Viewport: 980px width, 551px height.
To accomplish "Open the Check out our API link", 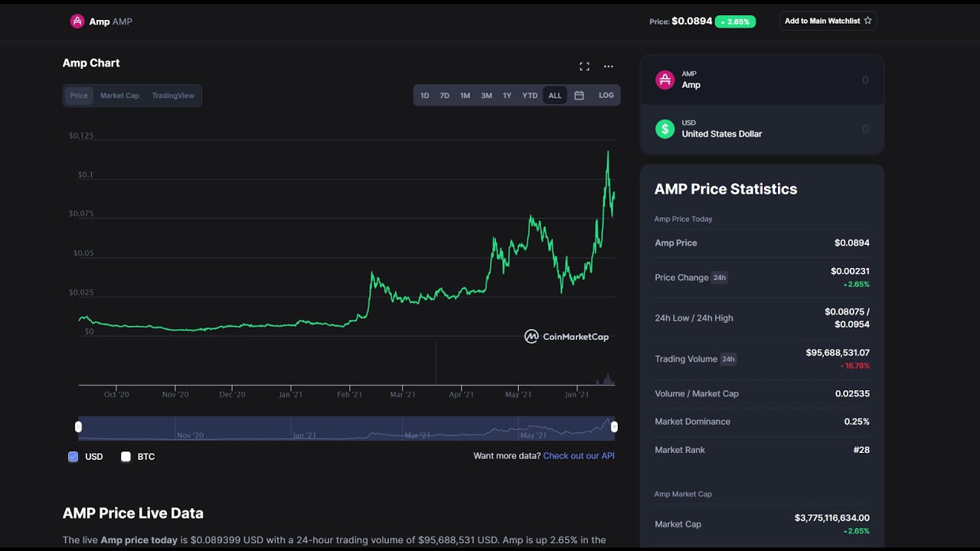I will [x=579, y=456].
